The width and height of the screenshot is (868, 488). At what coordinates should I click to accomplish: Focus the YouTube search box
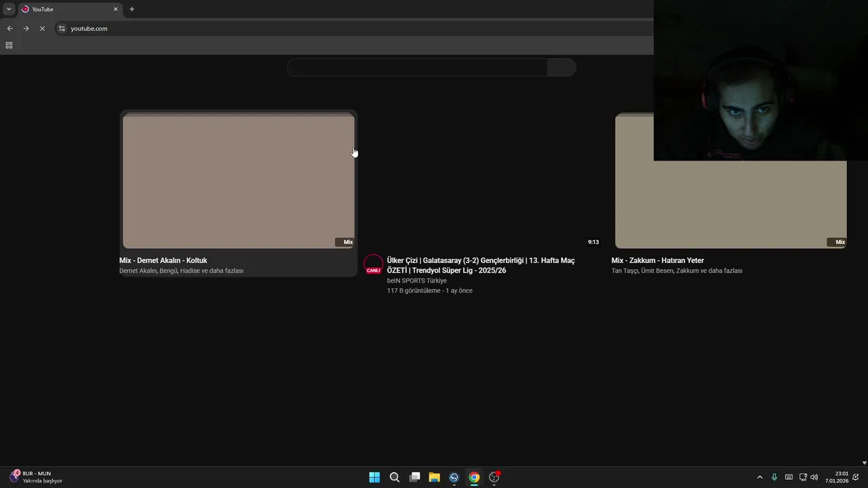[417, 67]
